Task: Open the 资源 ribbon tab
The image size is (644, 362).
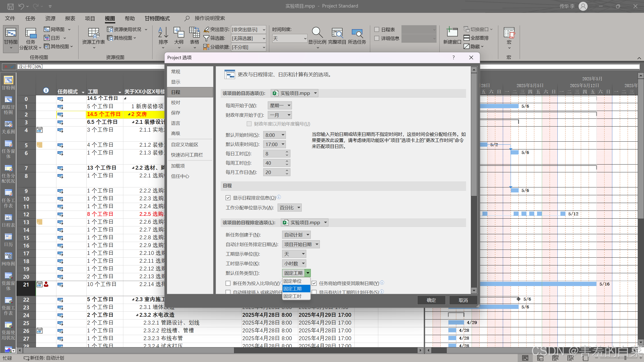Action: tap(50, 18)
